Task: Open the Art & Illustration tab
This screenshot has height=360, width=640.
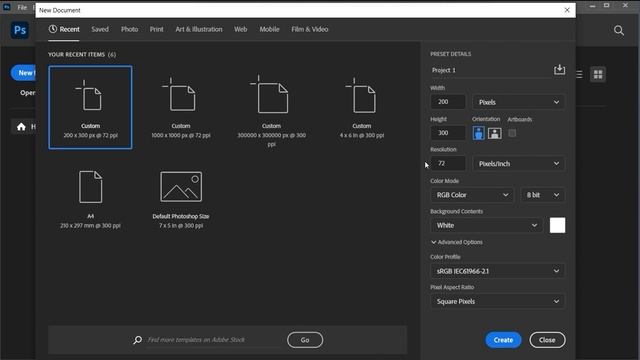Action: click(199, 29)
